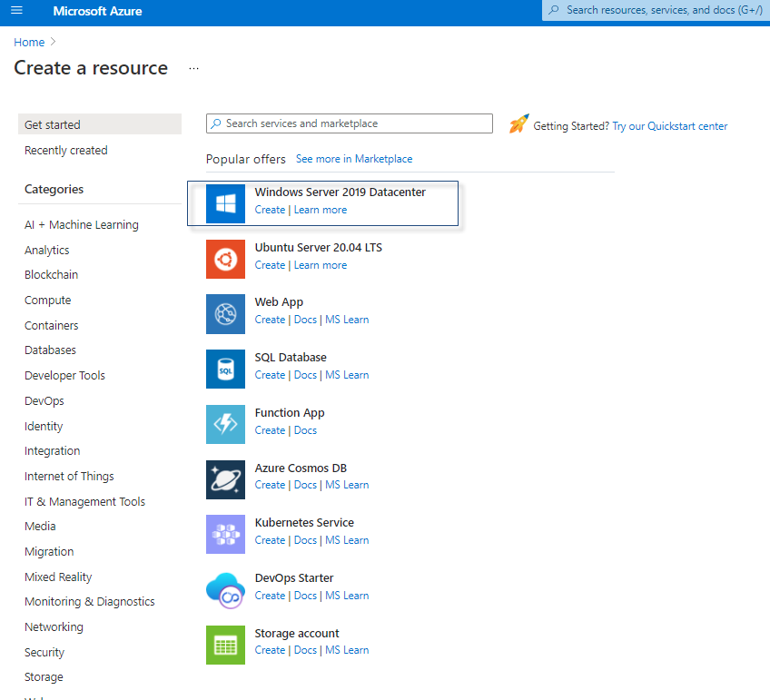Open MS Learn link for Web App
The height and width of the screenshot is (700, 770).
347,320
